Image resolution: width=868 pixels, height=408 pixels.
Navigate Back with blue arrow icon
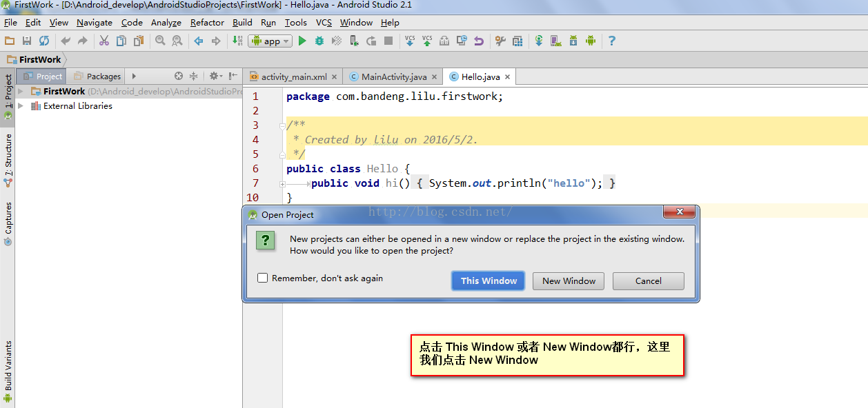click(199, 41)
